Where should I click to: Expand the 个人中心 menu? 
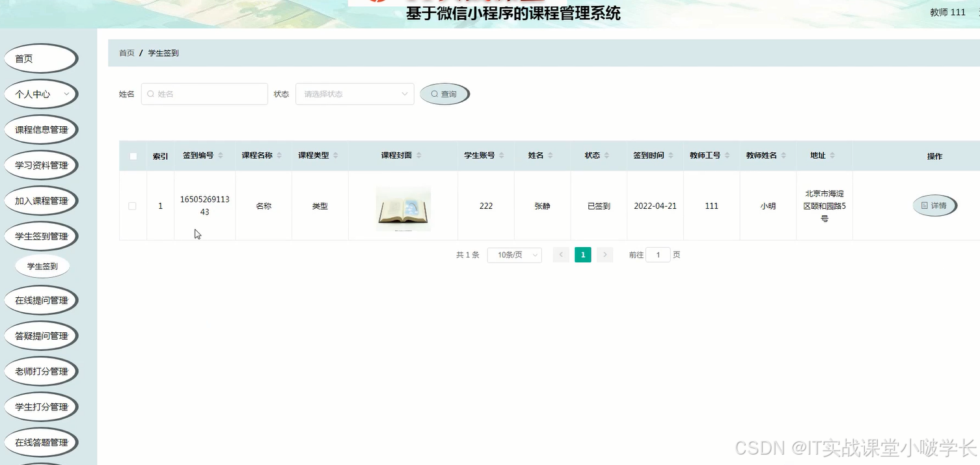[41, 94]
